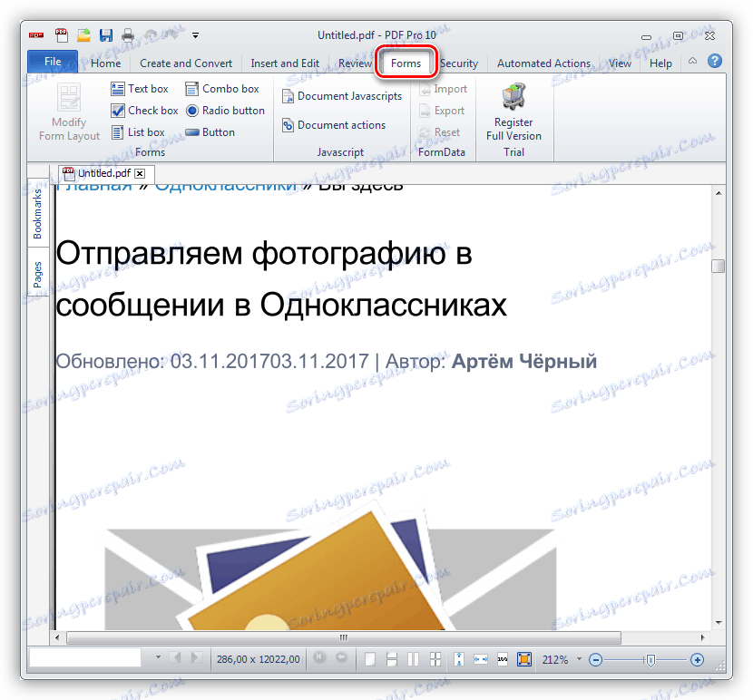The width and height of the screenshot is (753, 700).
Task: Click the zoom in plus button
Action: click(x=698, y=660)
